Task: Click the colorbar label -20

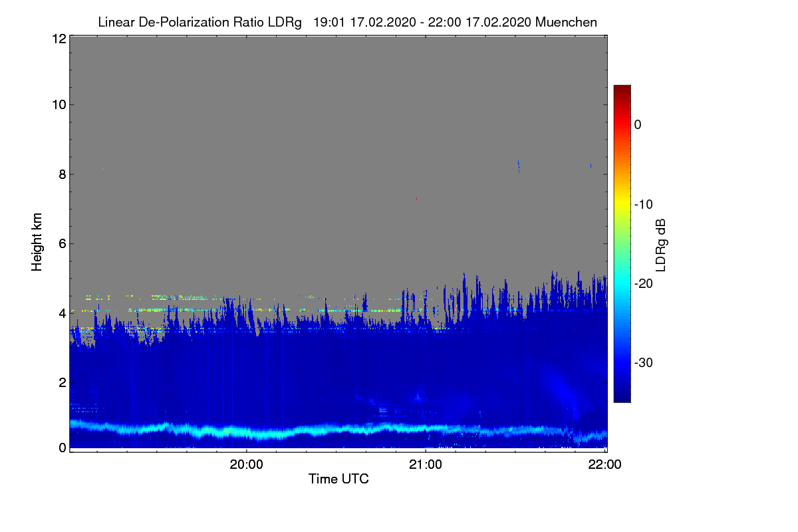Action: point(644,283)
